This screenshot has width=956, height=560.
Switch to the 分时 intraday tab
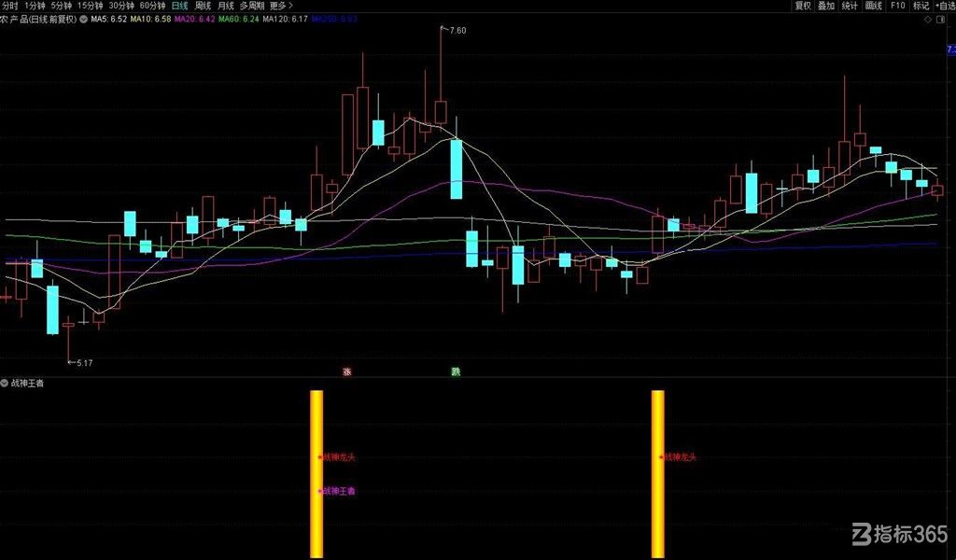10,6
